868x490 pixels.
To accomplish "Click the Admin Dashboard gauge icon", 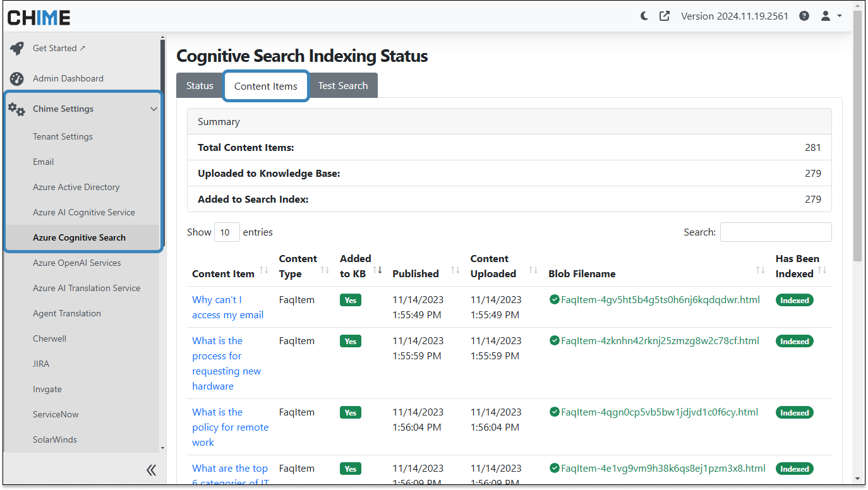I will click(x=17, y=79).
